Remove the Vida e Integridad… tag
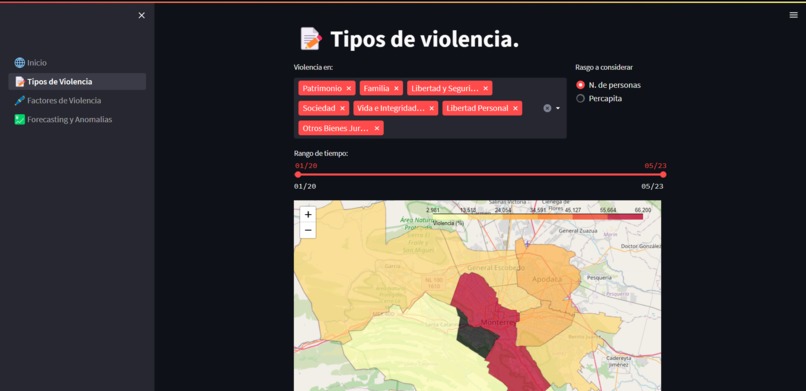Screen dimensions: 806x391 [x=431, y=108]
